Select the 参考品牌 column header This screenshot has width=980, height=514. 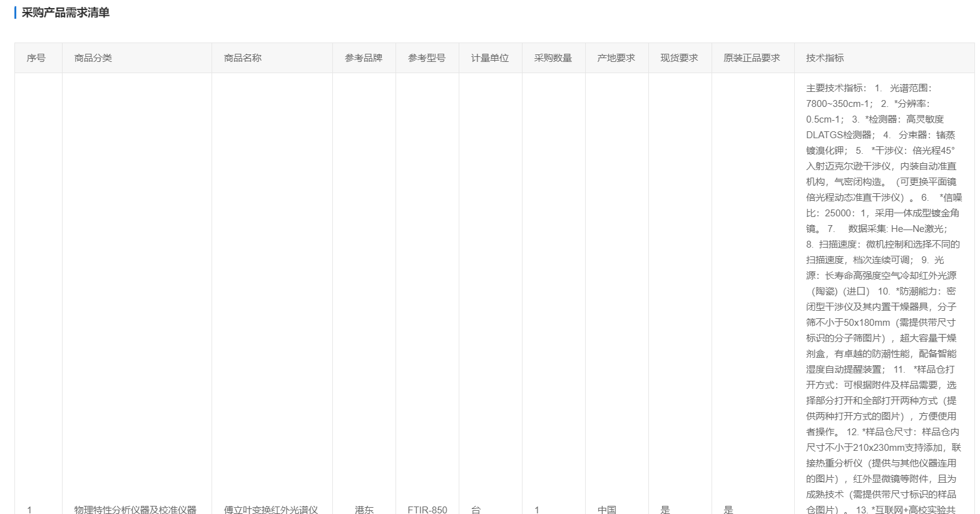click(363, 58)
